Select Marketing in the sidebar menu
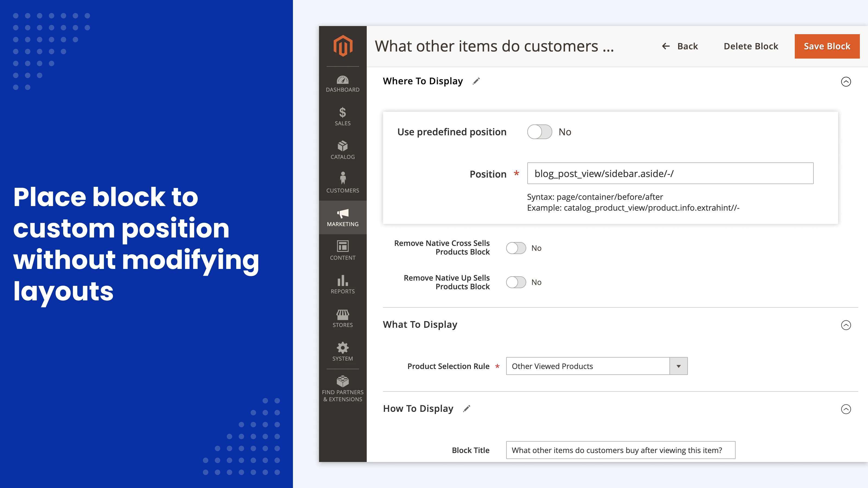Image resolution: width=868 pixels, height=488 pixels. tap(343, 217)
